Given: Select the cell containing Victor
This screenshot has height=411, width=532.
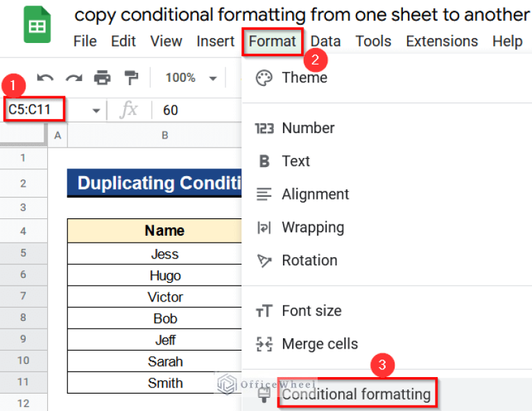Looking at the screenshot, I should (164, 297).
